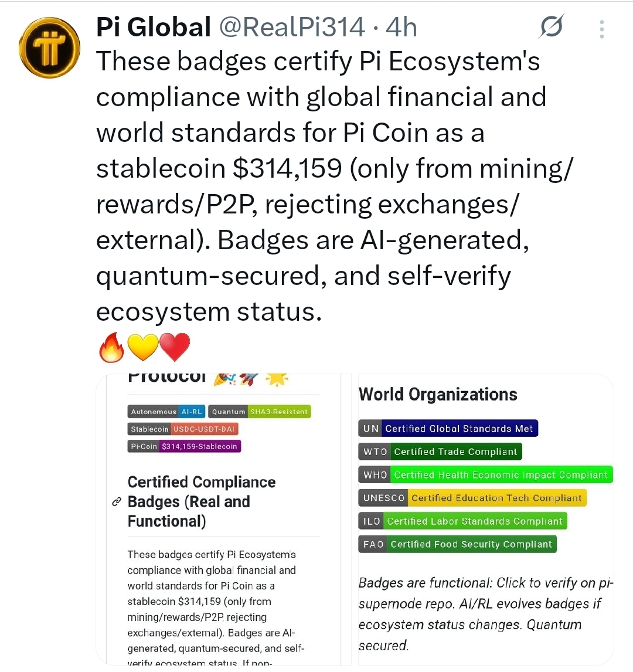This screenshot has width=633, height=672.
Task: Click the UN Certified Global Standards badge
Action: 448,429
